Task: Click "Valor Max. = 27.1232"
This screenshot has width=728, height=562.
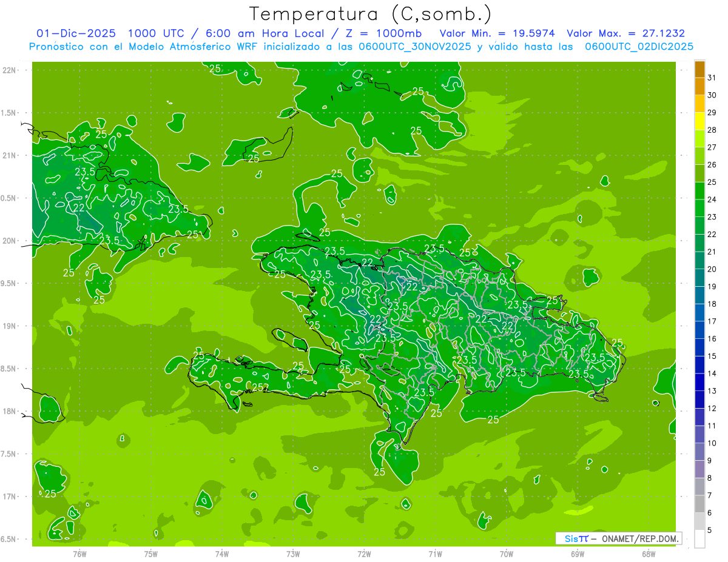Action: [625, 33]
